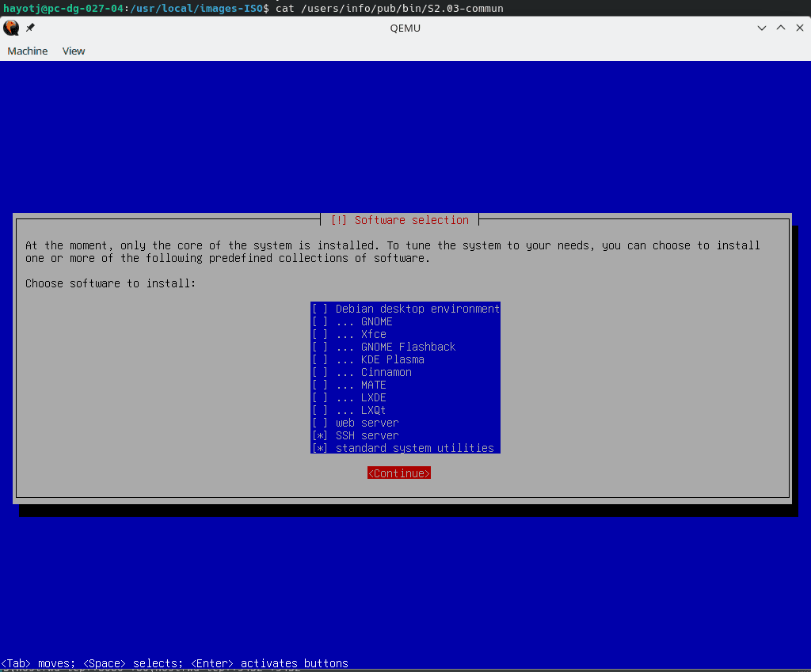This screenshot has width=811, height=672.
Task: Open the Machine menu
Action: pos(28,51)
